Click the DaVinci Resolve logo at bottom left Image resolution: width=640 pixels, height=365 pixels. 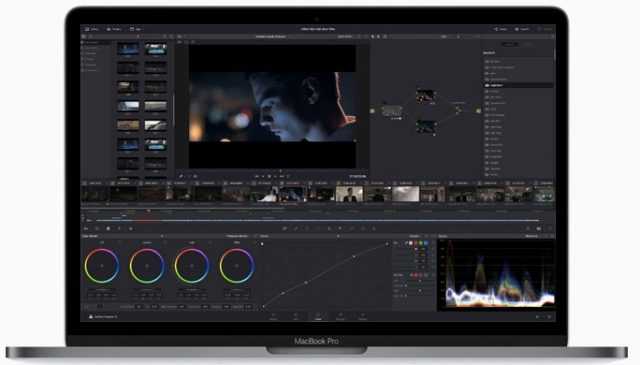[x=91, y=316]
